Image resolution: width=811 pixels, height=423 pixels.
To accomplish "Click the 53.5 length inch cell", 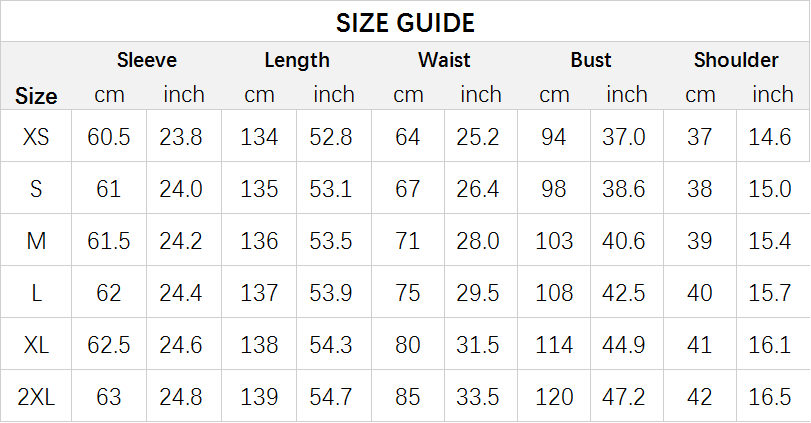I will click(x=331, y=241).
